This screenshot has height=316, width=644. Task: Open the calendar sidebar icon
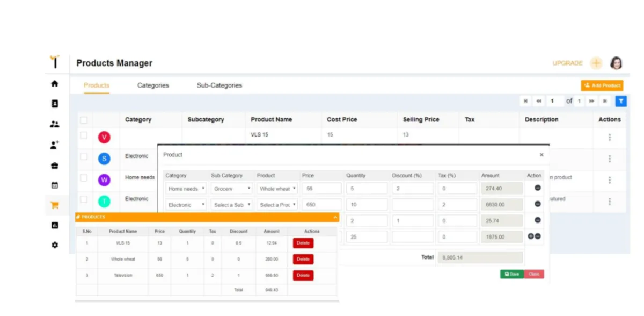pyautogui.click(x=54, y=185)
